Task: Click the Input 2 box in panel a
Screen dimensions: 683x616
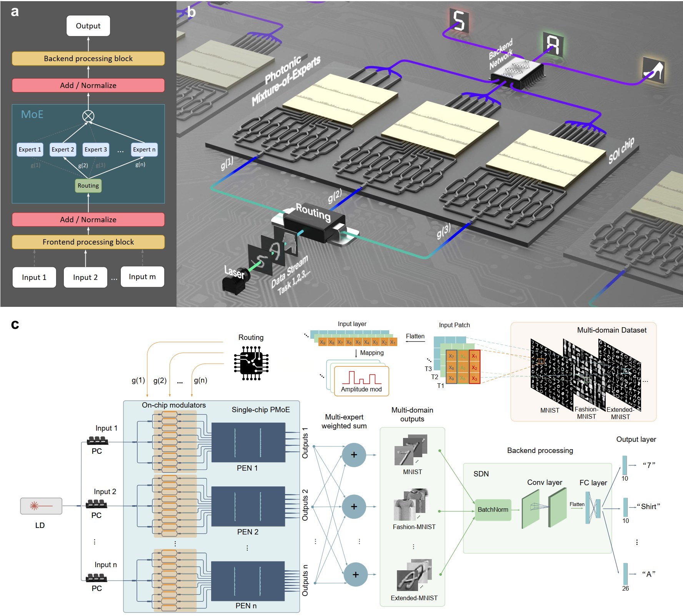Action: pyautogui.click(x=85, y=277)
